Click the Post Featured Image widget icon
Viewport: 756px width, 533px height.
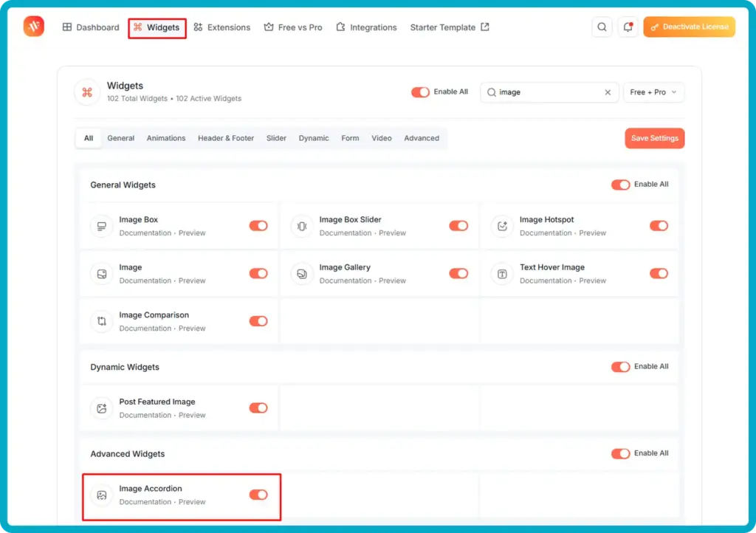click(102, 408)
